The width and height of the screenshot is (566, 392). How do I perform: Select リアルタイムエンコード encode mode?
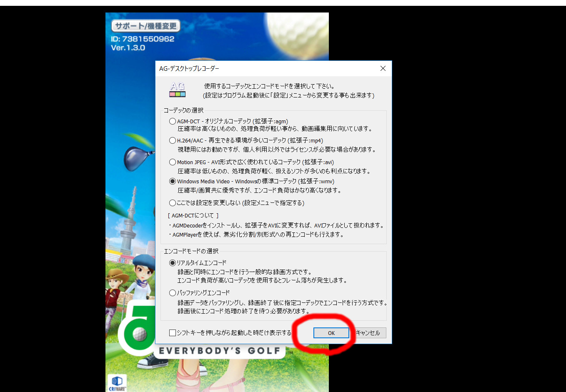[173, 263]
